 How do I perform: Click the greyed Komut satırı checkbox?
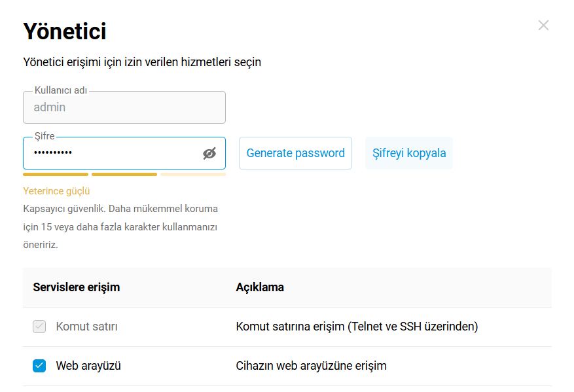(39, 326)
